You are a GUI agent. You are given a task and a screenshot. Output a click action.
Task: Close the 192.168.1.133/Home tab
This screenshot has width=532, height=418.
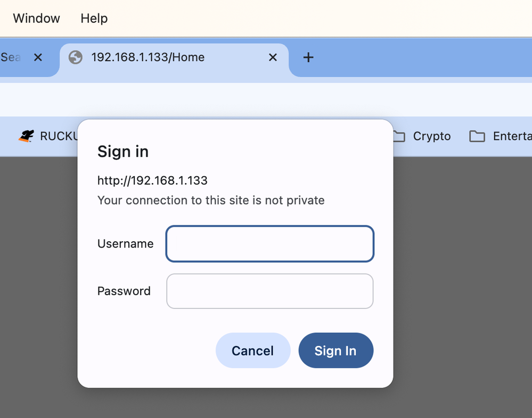pos(273,58)
